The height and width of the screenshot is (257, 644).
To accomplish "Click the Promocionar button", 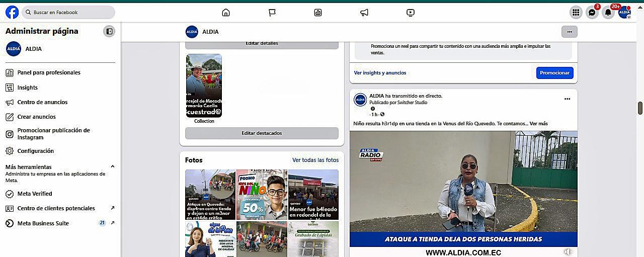I will click(x=554, y=73).
